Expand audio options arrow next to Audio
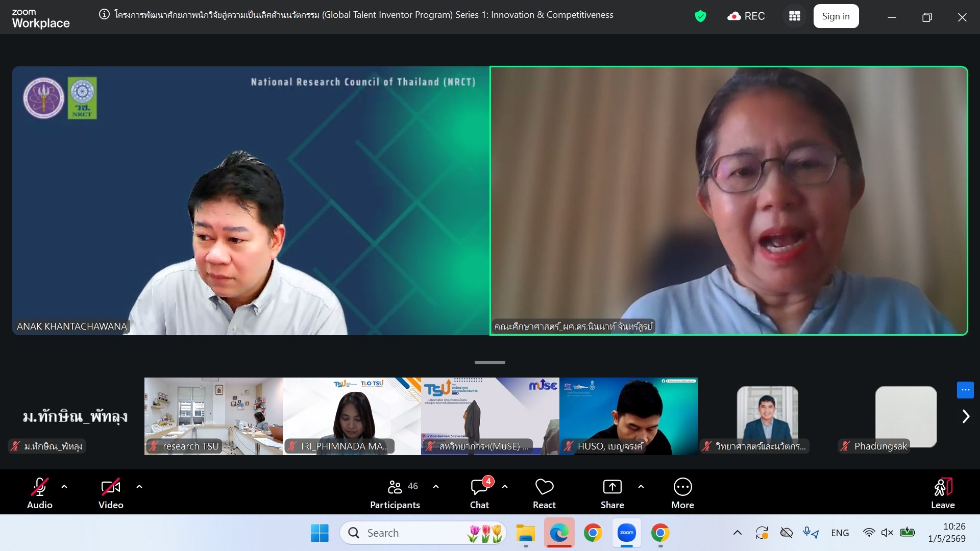 point(64,487)
